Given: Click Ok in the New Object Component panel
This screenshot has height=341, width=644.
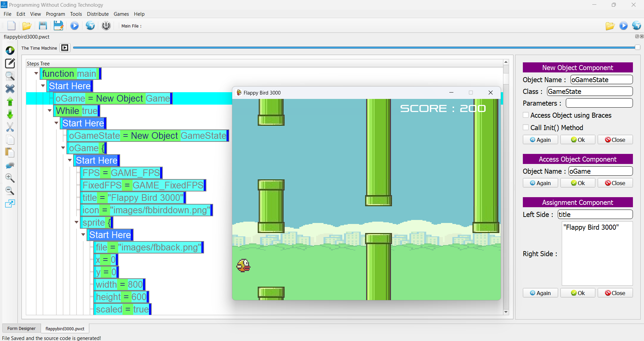Looking at the screenshot, I should (577, 139).
